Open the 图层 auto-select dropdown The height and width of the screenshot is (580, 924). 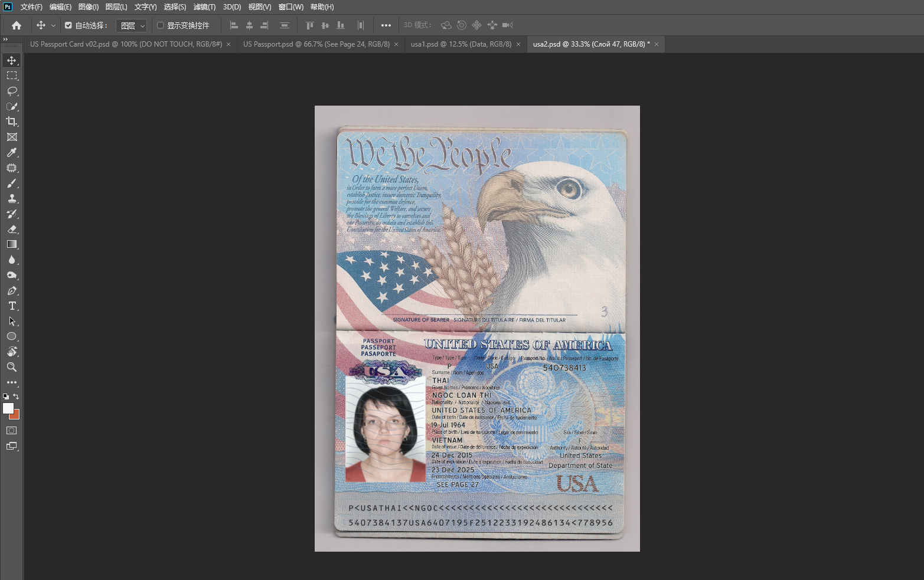(131, 25)
